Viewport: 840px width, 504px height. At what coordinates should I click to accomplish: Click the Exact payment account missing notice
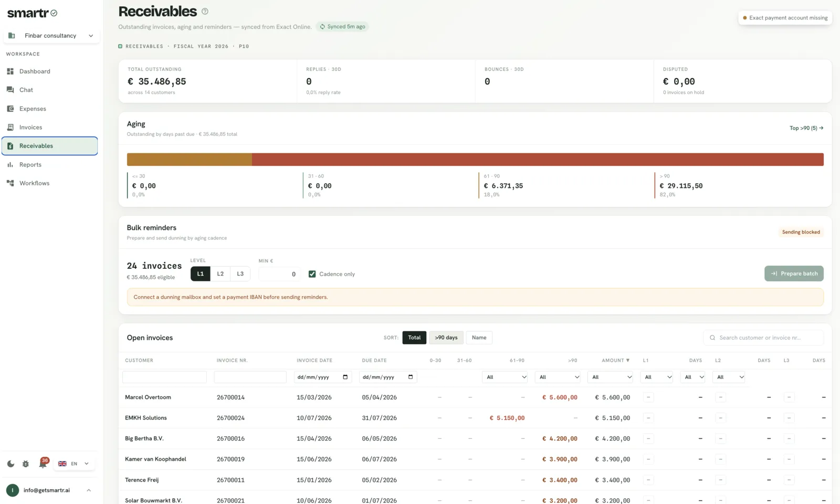click(785, 18)
